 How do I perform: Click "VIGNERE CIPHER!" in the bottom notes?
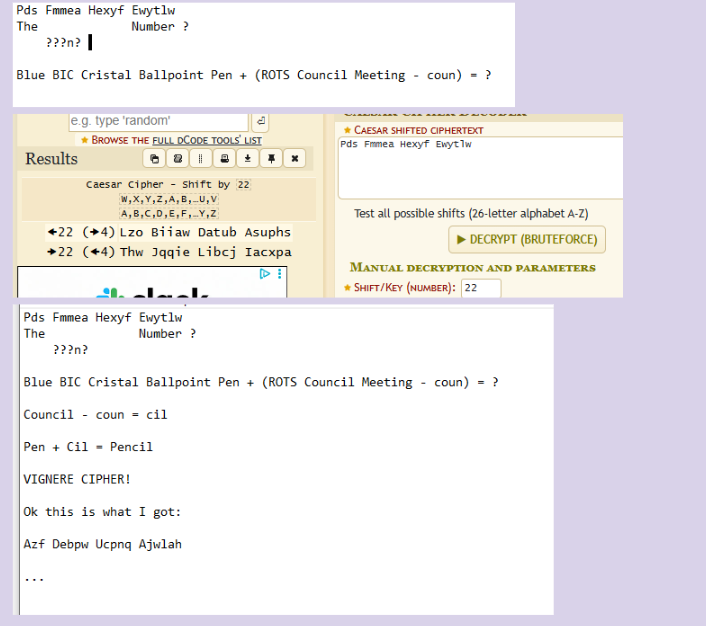click(77, 479)
